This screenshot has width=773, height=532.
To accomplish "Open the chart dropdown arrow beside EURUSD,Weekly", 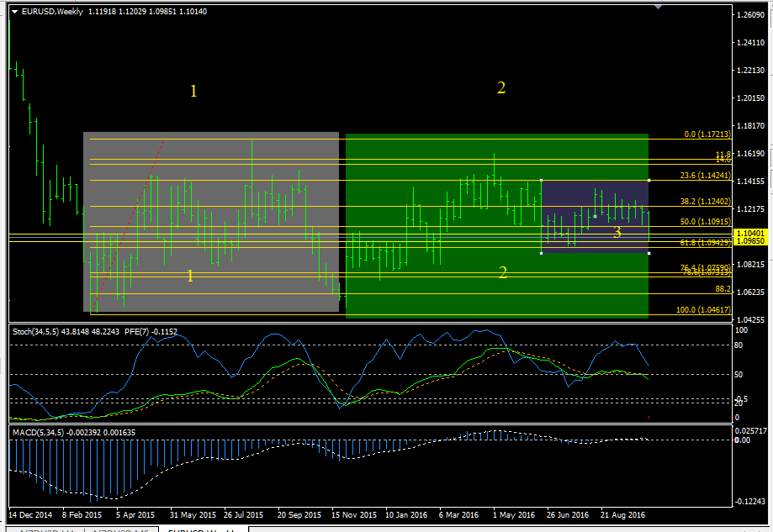I will 15,11.
